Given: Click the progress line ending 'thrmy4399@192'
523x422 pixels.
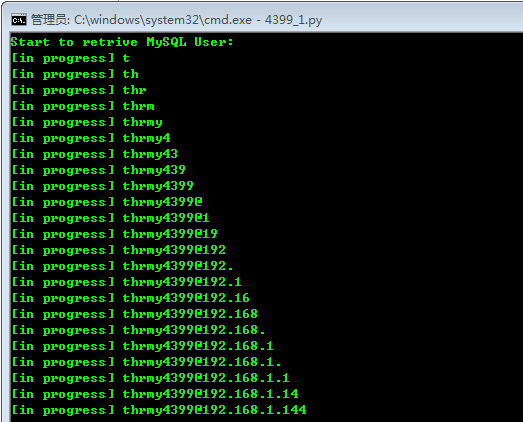Looking at the screenshot, I should coord(118,250).
